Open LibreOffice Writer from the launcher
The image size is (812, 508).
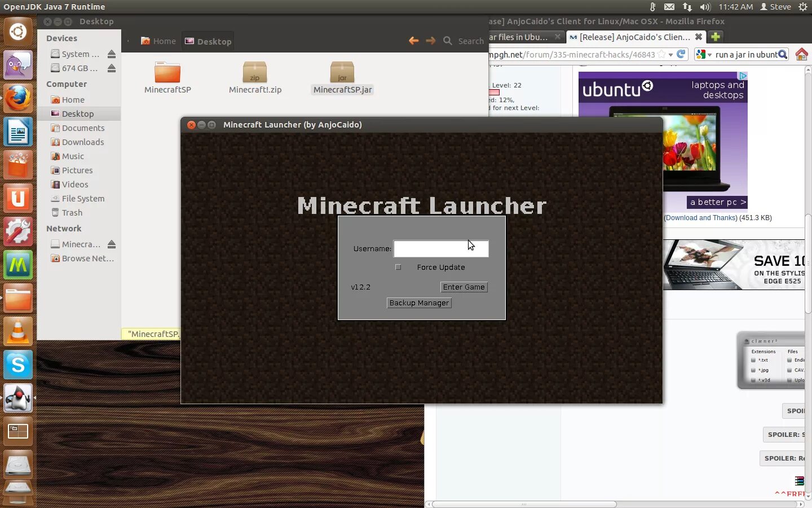point(18,132)
